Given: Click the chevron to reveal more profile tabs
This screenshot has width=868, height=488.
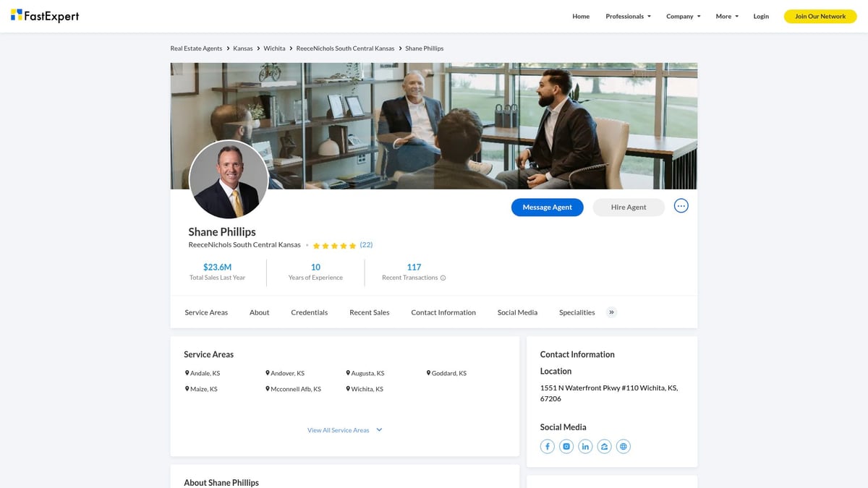Looking at the screenshot, I should 611,312.
